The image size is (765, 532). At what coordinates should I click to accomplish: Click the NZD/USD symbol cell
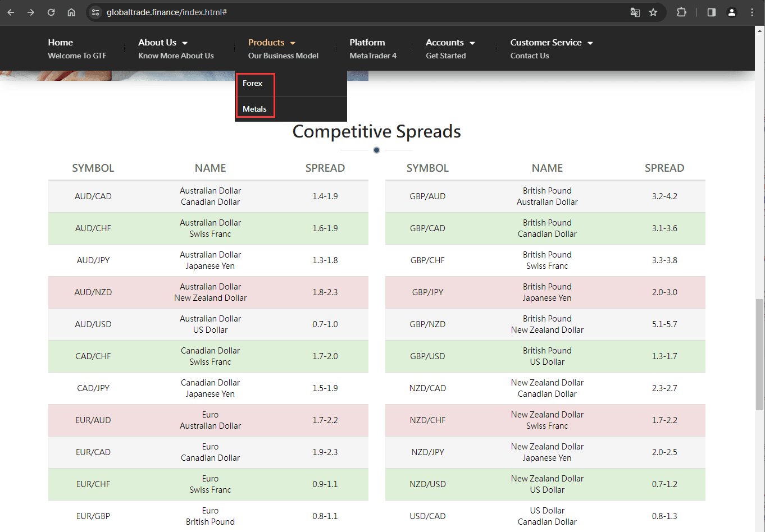[x=427, y=484]
